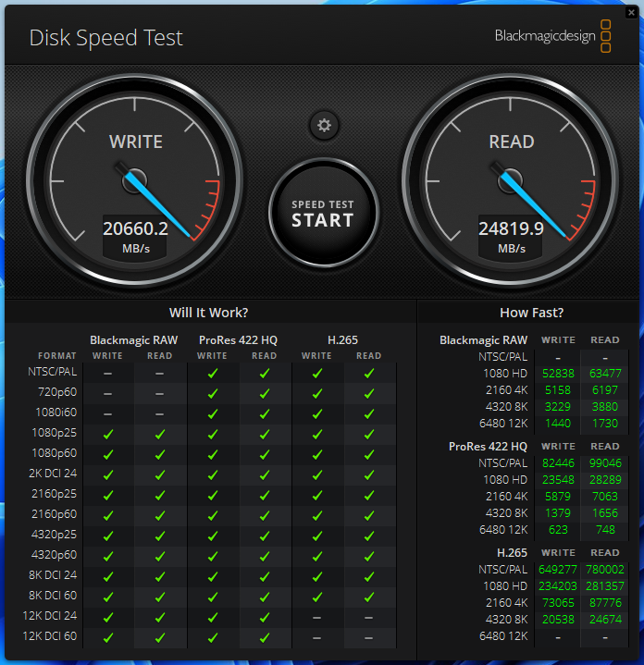Click the 12K DCI 60 Blackmagic RAW write checkmark
This screenshot has height=665, width=644.
pyautogui.click(x=108, y=637)
